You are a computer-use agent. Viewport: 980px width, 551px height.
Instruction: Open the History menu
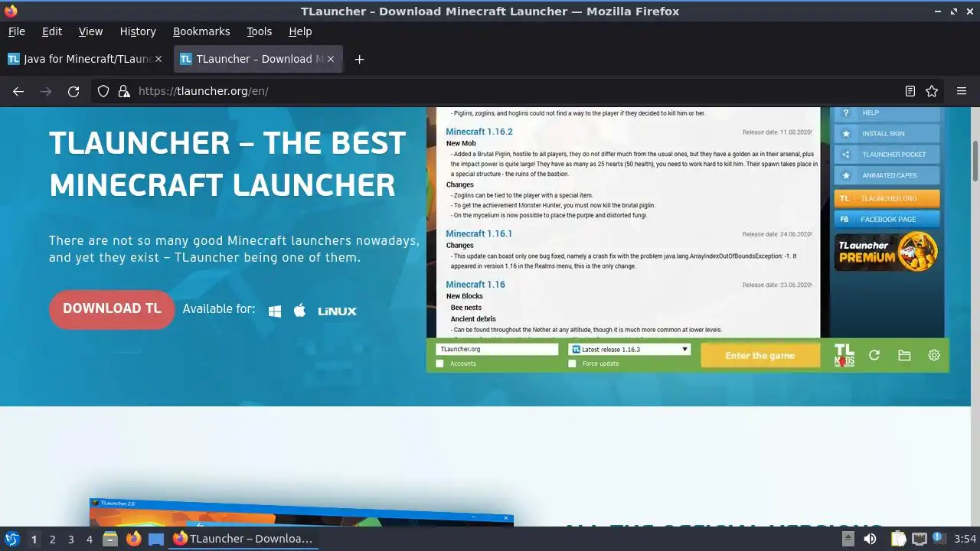click(x=138, y=31)
